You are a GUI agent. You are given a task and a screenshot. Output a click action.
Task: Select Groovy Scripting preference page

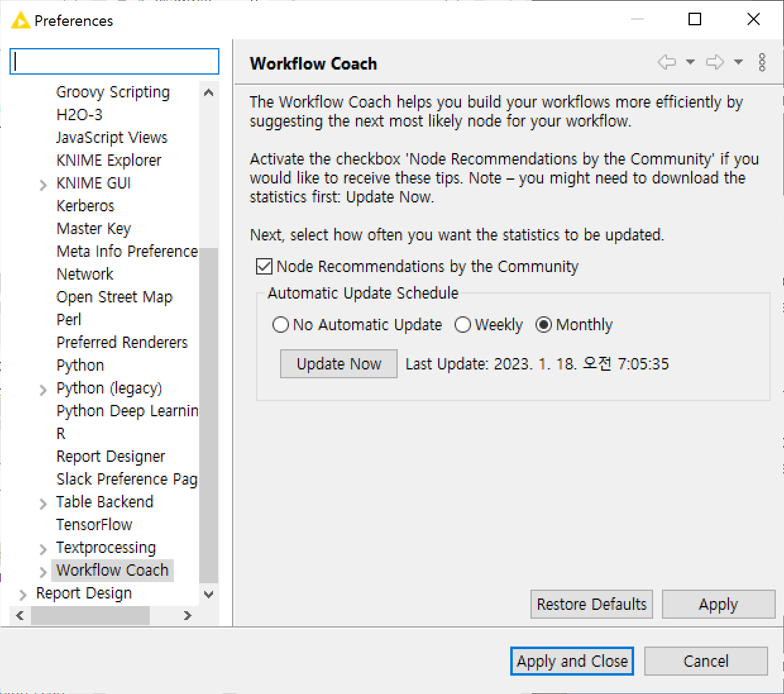point(113,92)
